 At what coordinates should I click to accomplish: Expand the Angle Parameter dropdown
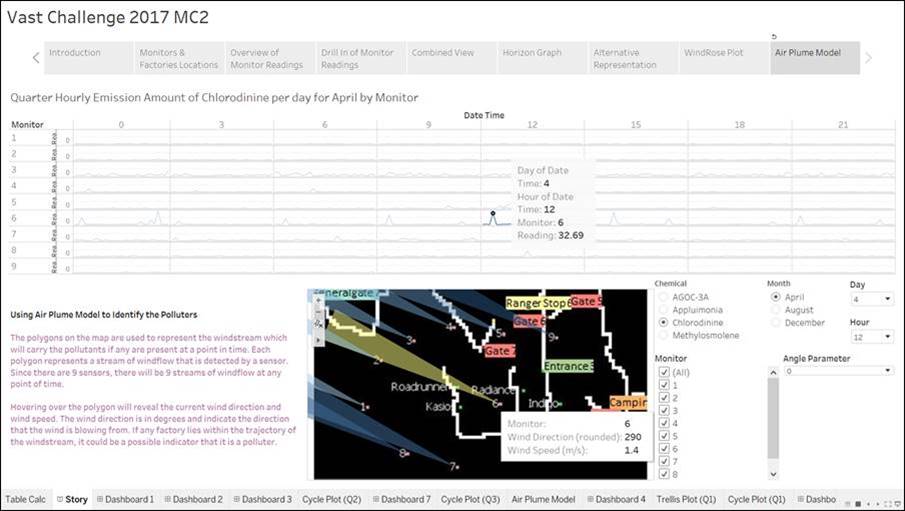(836, 371)
